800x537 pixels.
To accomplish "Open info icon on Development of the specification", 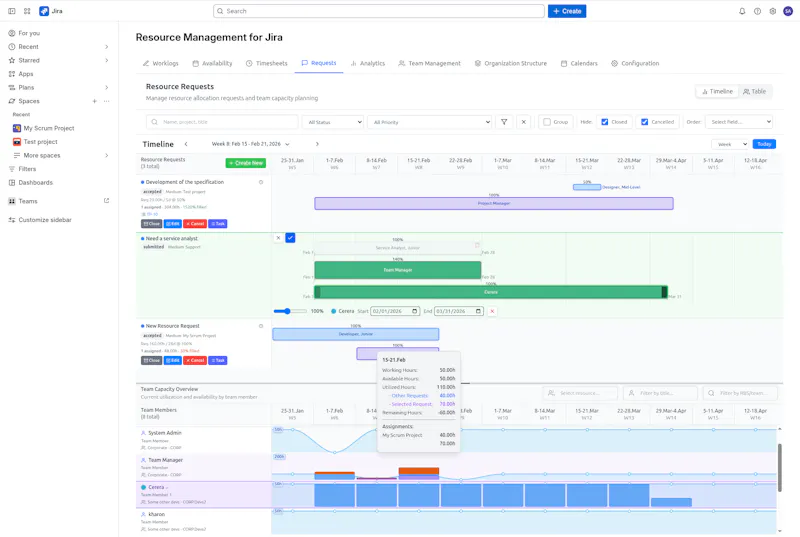I will pos(261,182).
